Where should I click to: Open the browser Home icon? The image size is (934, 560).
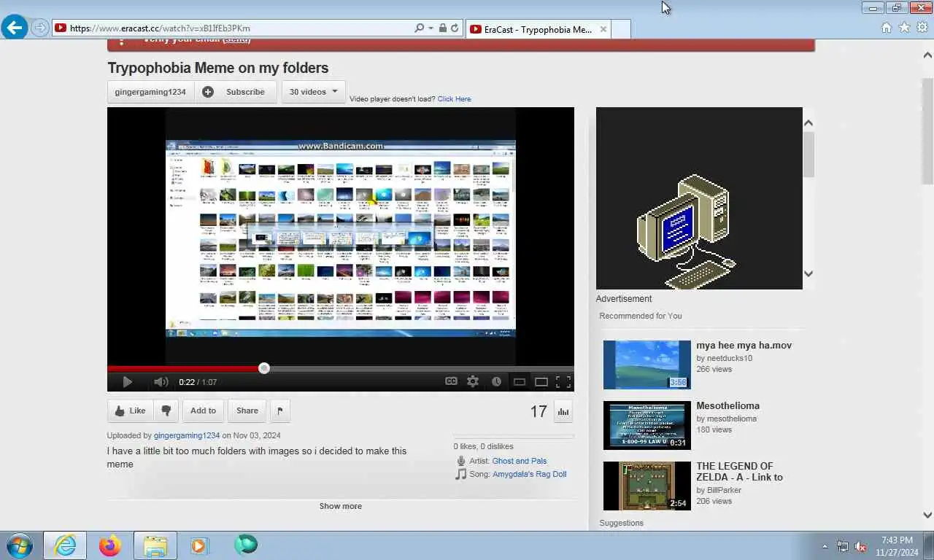[x=886, y=28]
